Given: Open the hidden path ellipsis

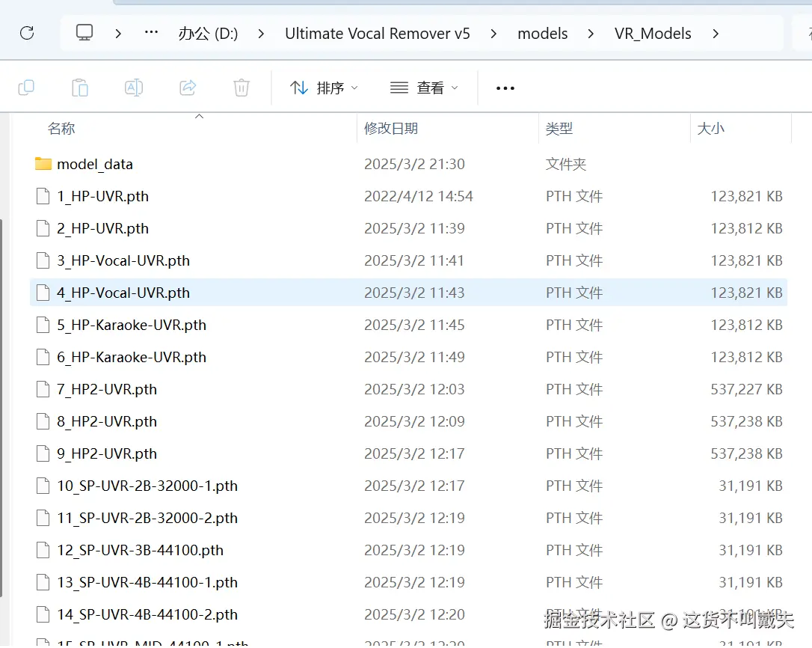Looking at the screenshot, I should click(151, 33).
